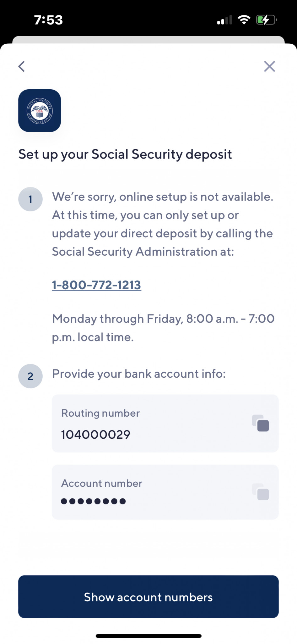Copy the routing number with copy icon

(261, 423)
